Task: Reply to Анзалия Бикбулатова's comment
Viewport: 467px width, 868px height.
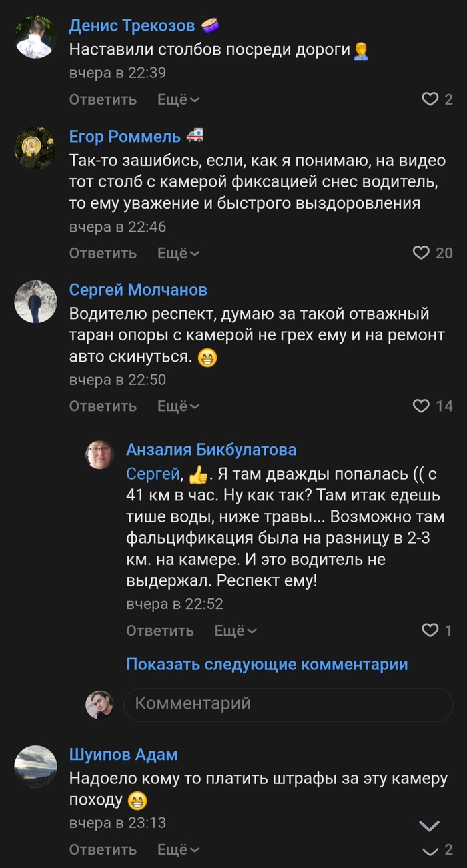Action: click(160, 630)
